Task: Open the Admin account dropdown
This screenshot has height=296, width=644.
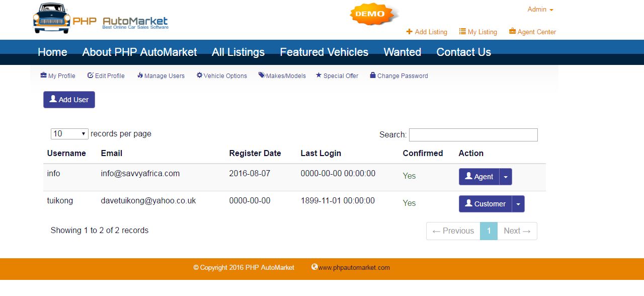Action: [x=540, y=10]
